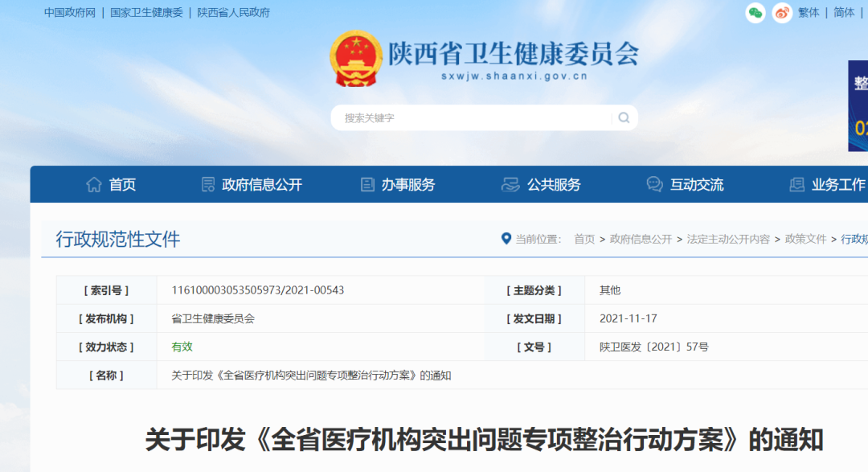Click the chat bubble icon beside 互动交流
Screen dimensions: 868x472
click(655, 185)
